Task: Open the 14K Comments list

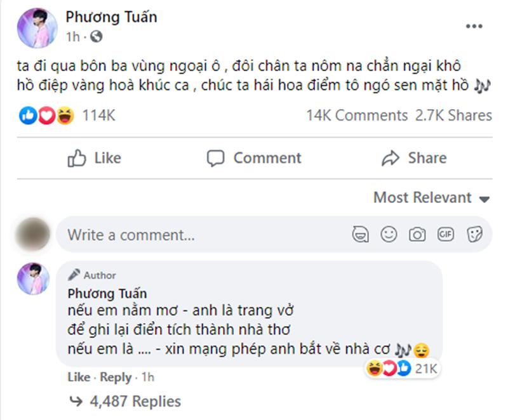Action: coord(357,115)
